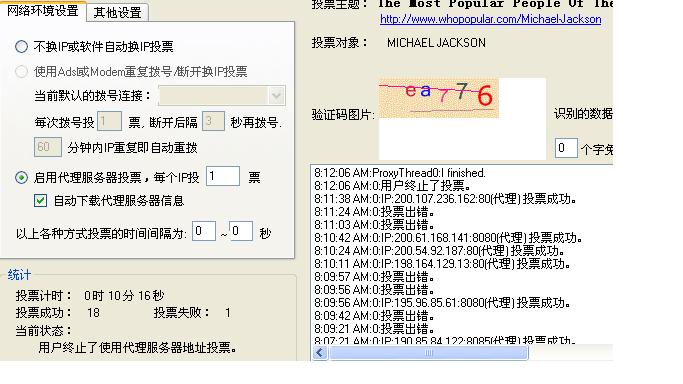Click the votes-per-IP input field
This screenshot has height=384, width=683.
223,176
